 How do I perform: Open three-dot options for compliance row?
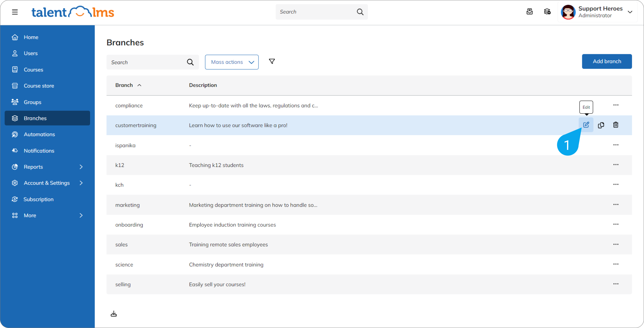[616, 105]
